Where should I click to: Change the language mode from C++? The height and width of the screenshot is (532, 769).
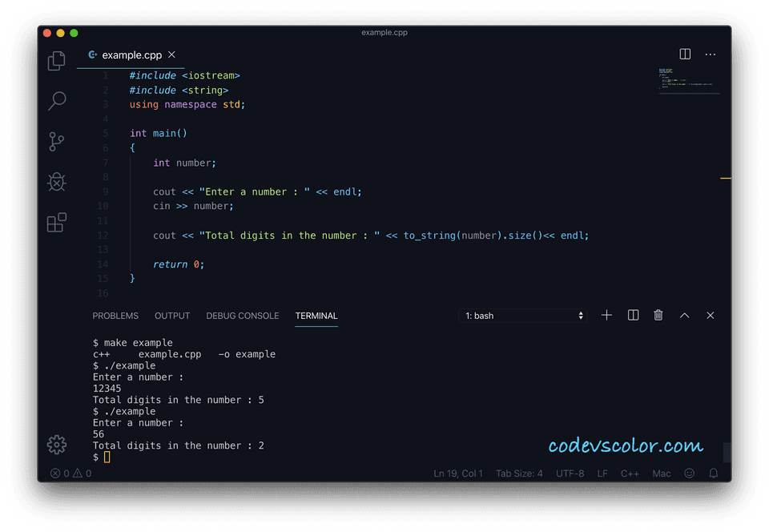(630, 473)
